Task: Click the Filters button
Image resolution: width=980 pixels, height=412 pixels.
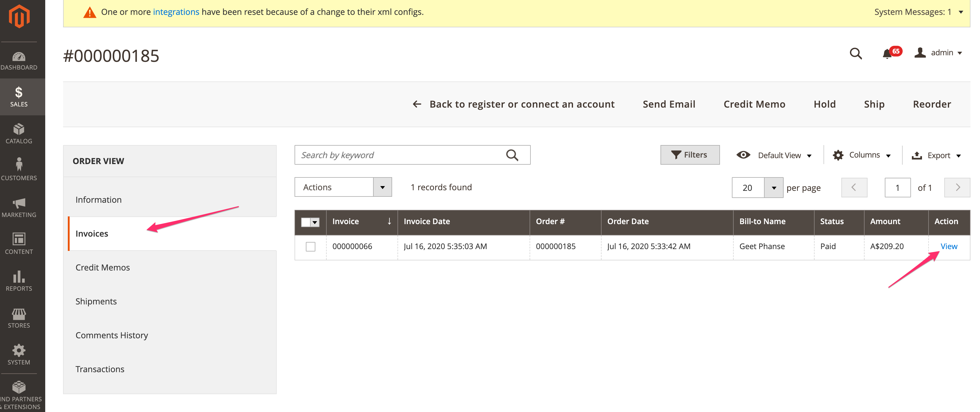Action: 689,155
